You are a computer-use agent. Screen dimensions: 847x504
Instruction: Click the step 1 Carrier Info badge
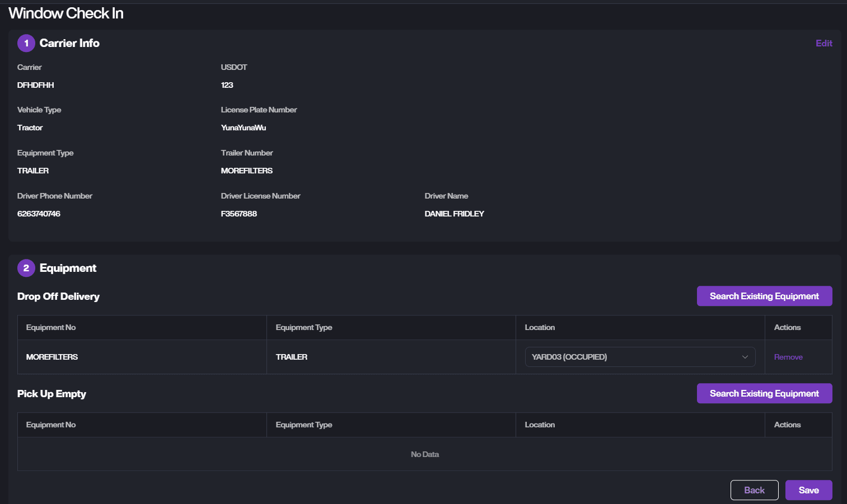pyautogui.click(x=26, y=43)
